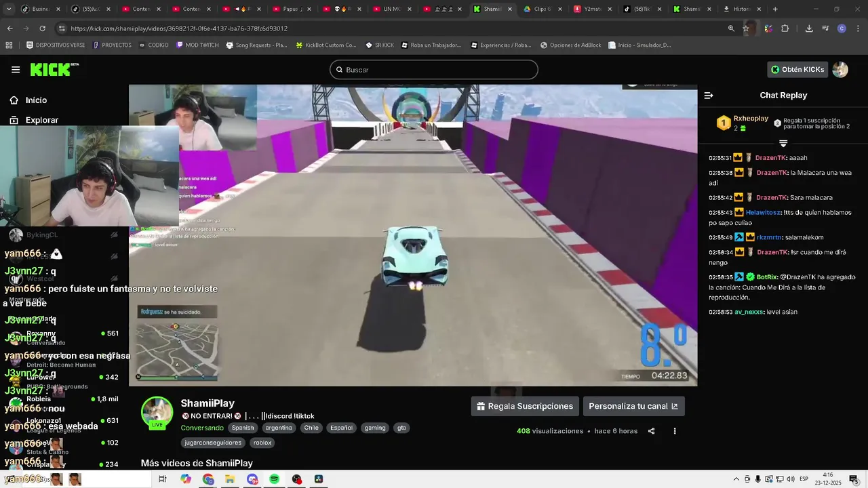
Task: Open media controls icon in Chrome toolbar
Action: click(825, 28)
